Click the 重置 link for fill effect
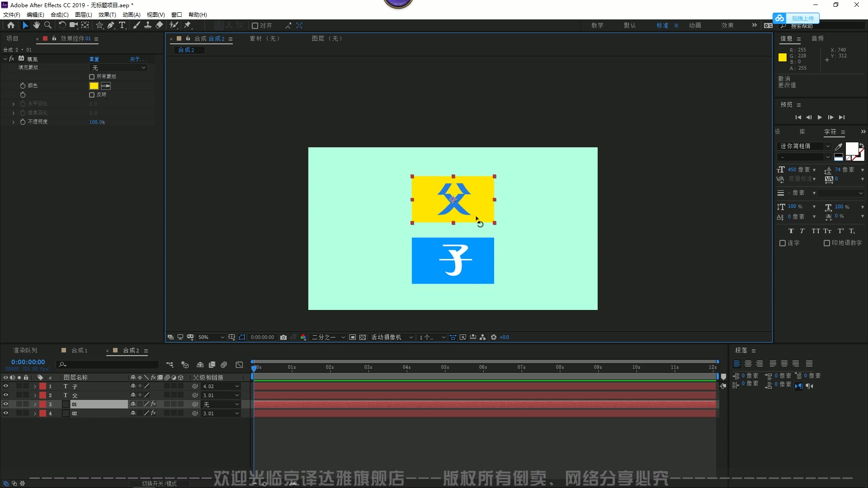 pos(94,59)
